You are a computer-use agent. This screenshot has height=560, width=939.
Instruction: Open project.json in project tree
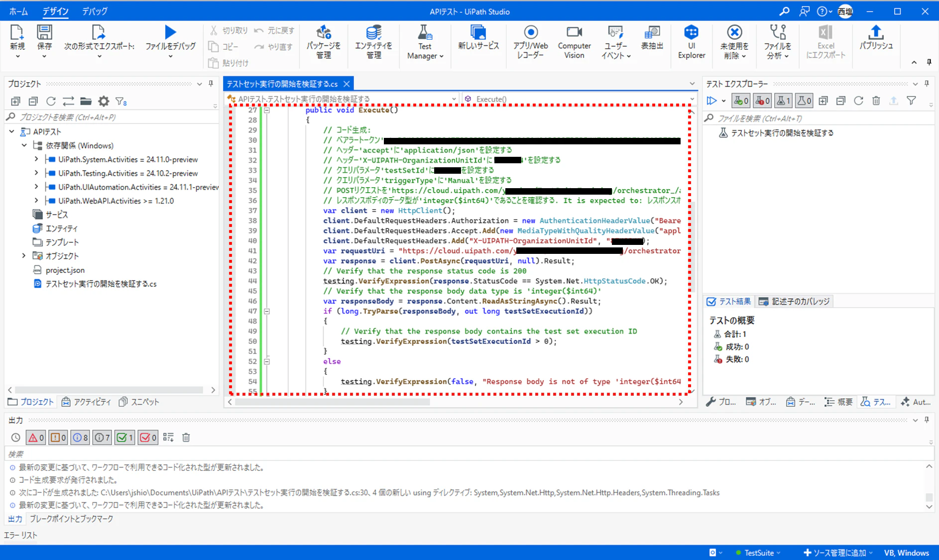pyautogui.click(x=65, y=270)
